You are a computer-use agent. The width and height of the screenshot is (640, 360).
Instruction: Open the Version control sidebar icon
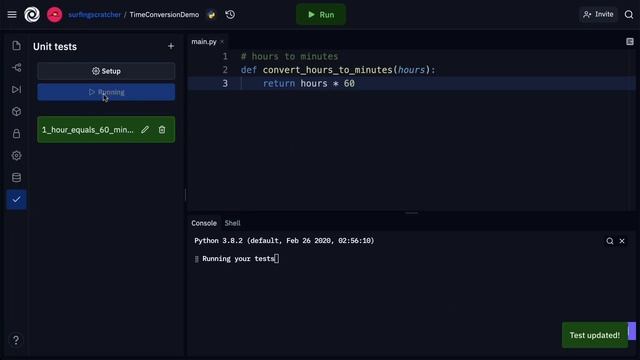16,67
